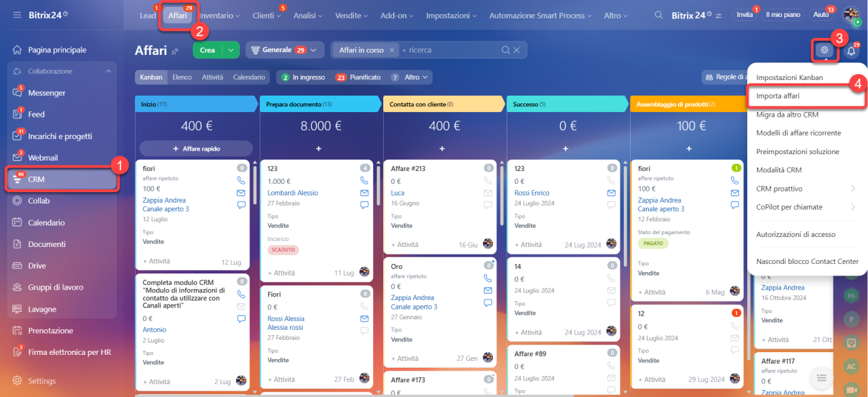The width and height of the screenshot is (868, 397).
Task: Click the Pianificato counter
Action: [x=358, y=77]
